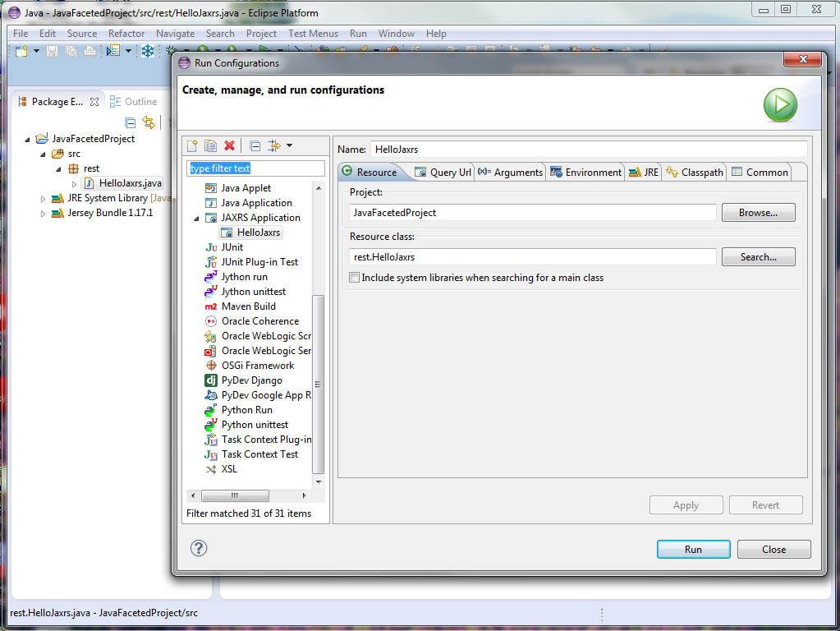Open the JRE tab
This screenshot has height=631, width=840.
(x=644, y=172)
